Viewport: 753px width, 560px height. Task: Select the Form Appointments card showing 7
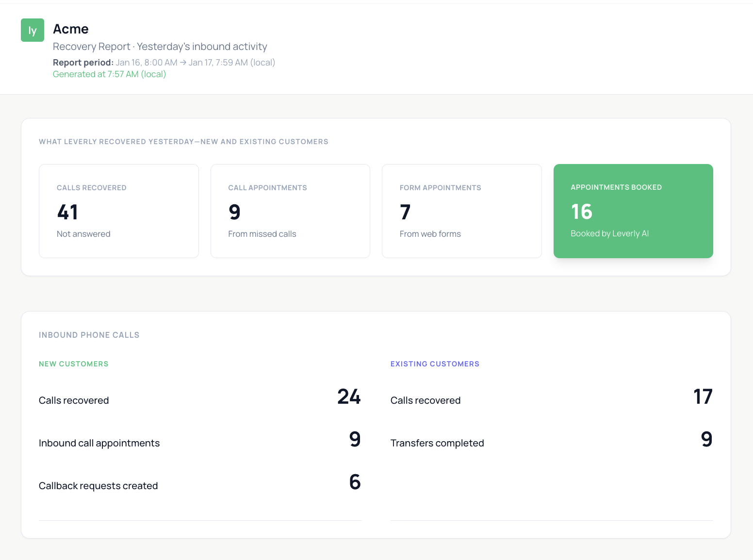click(461, 211)
